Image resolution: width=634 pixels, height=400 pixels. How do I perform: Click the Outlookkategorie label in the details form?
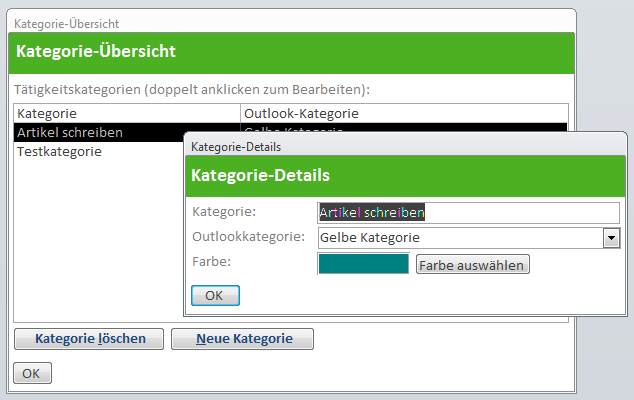[x=248, y=237]
